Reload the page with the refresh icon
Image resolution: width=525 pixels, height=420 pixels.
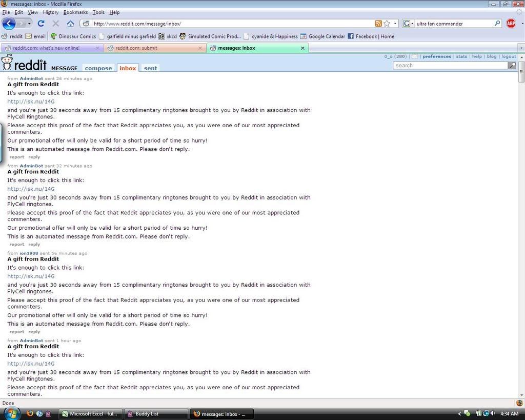coord(41,24)
